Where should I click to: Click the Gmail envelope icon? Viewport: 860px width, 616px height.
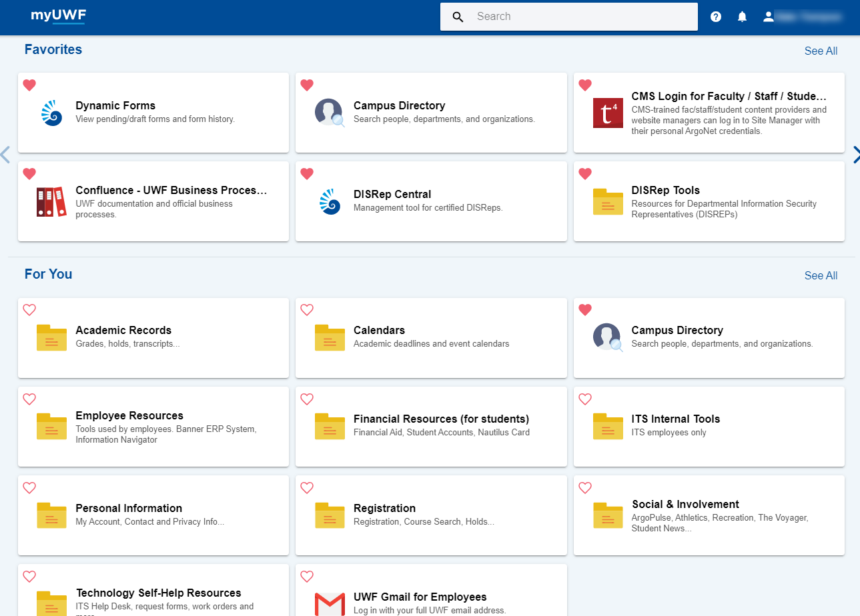330,604
